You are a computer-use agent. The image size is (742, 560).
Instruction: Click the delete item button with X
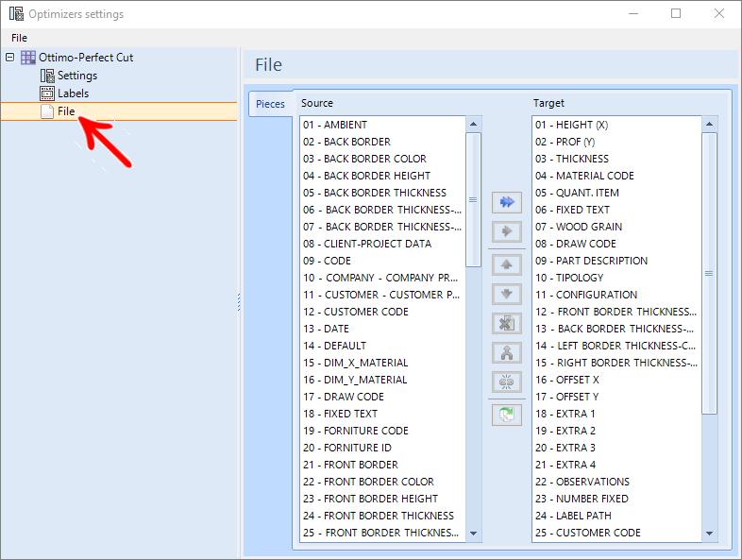point(507,323)
